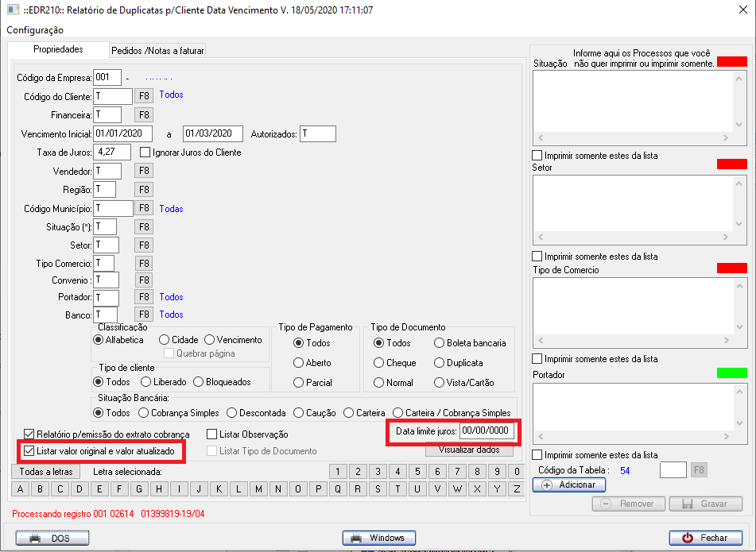This screenshot has width=756, height=552.
Task: Click F8 lookup next to Banco field
Action: (x=144, y=315)
